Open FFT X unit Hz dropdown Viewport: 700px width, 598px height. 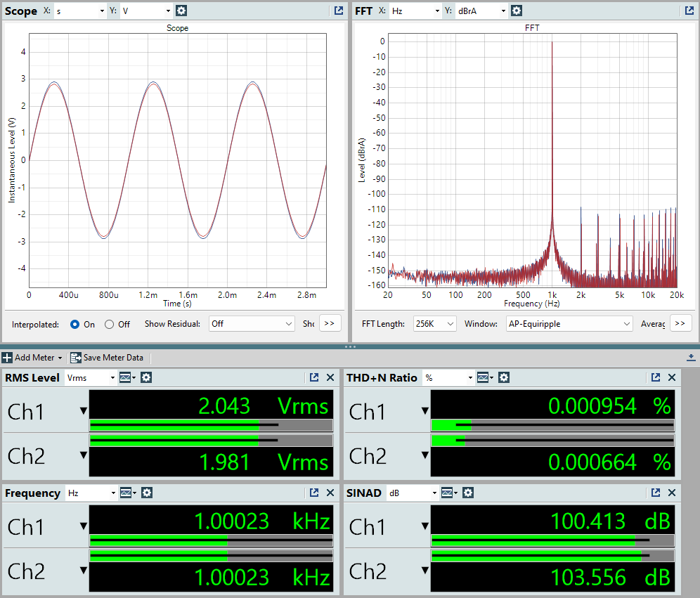coord(415,11)
